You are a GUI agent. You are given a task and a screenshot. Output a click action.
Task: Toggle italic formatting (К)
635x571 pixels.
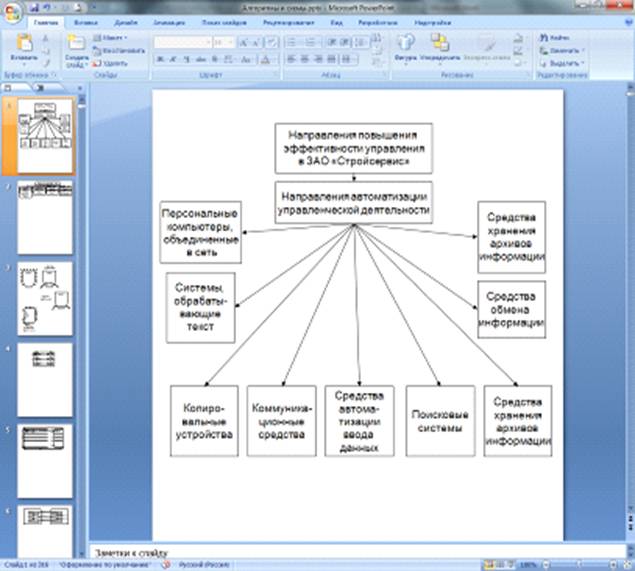[172, 59]
